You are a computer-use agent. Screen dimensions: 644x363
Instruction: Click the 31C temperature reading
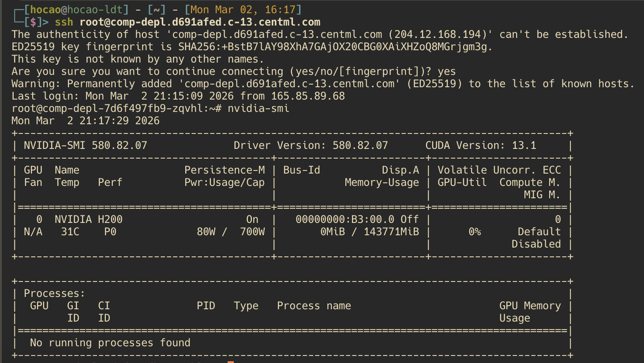point(70,232)
